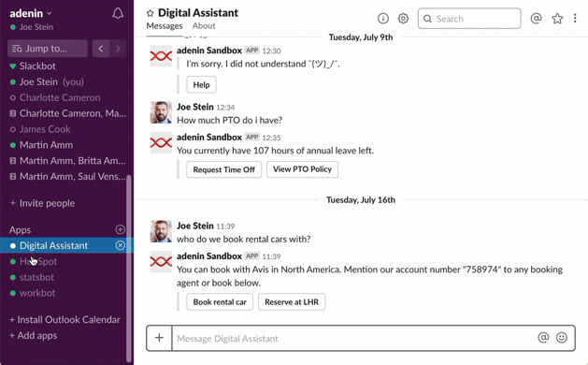Click the sidebar scrollbar

click(x=129, y=269)
